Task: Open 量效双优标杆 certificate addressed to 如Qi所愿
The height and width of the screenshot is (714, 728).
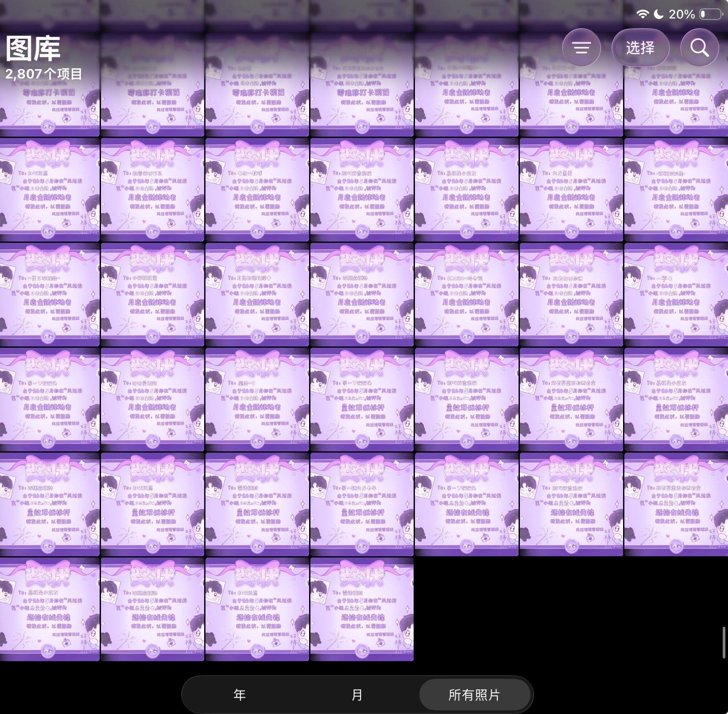Action: click(x=152, y=504)
